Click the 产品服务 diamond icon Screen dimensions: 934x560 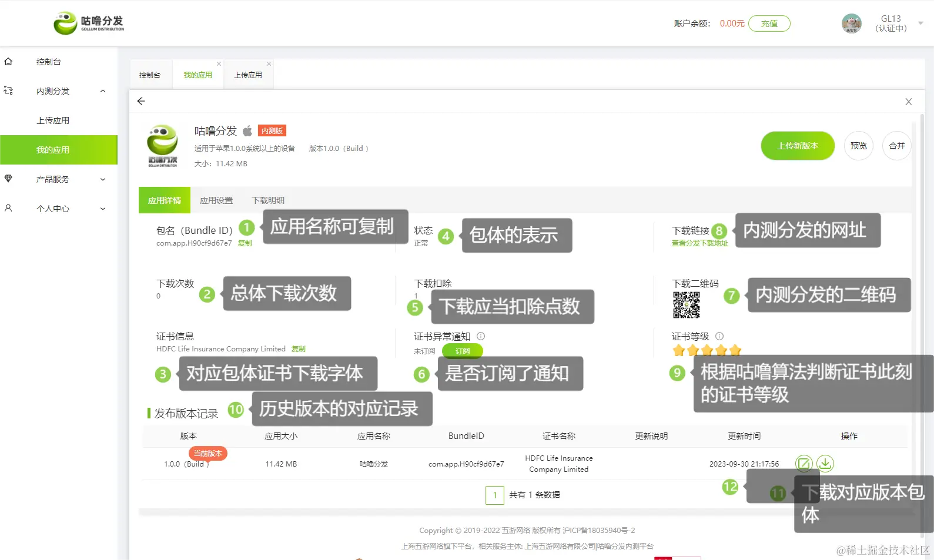point(8,179)
